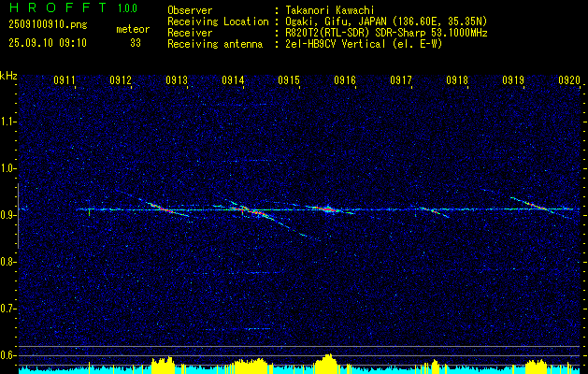
Task: Click the yellow power peak below 0919
Action: pyautogui.click(x=537, y=366)
